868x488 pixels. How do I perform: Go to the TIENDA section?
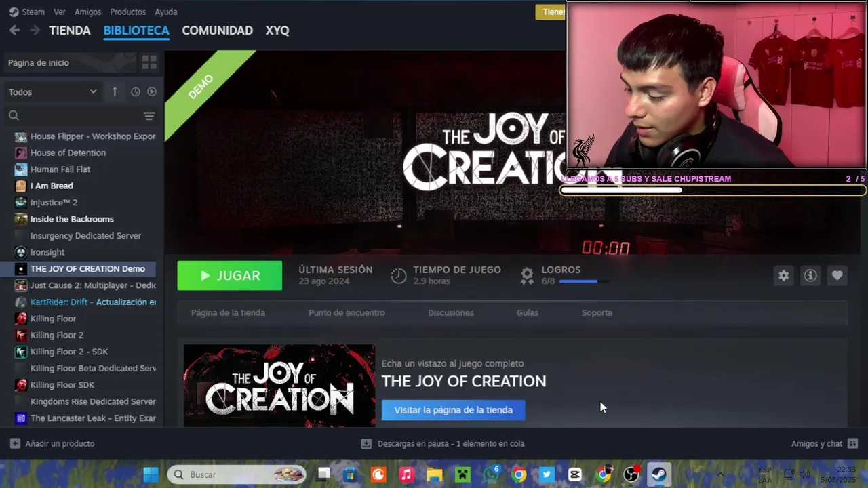click(x=70, y=30)
